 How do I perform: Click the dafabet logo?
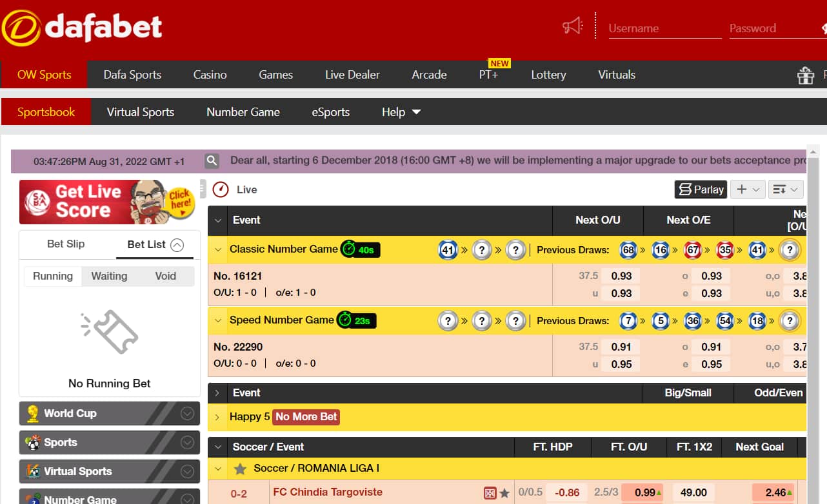tap(82, 28)
